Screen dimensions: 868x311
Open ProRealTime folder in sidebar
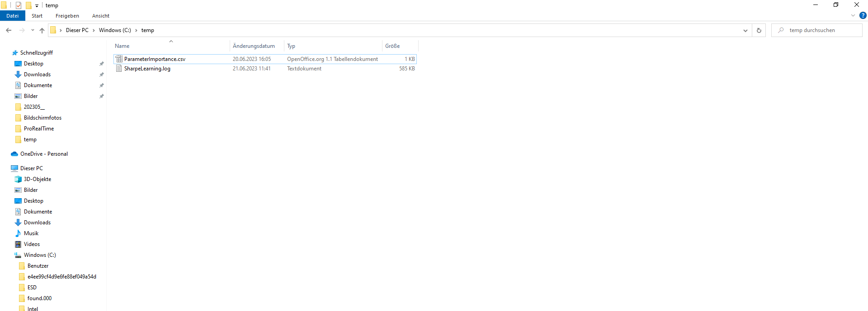coord(39,129)
